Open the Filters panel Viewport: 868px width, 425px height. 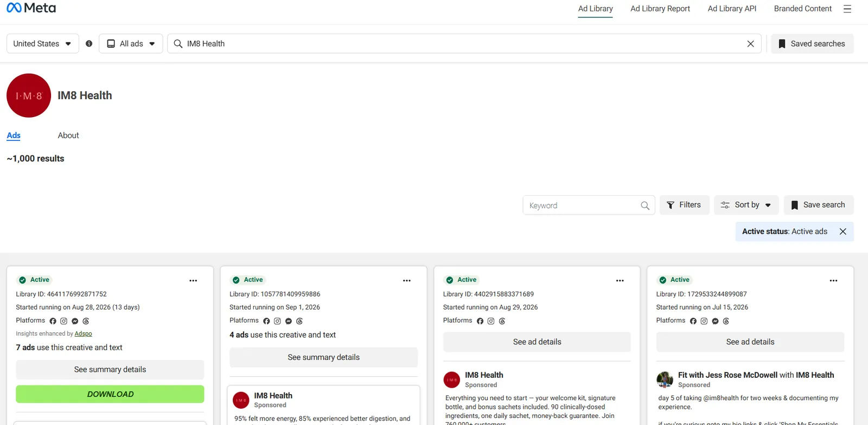(684, 205)
